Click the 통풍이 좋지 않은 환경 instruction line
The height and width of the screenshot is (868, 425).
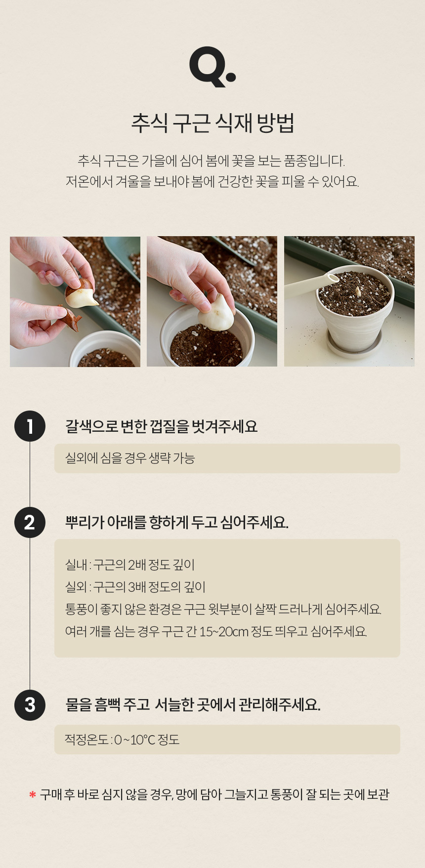coord(223,609)
